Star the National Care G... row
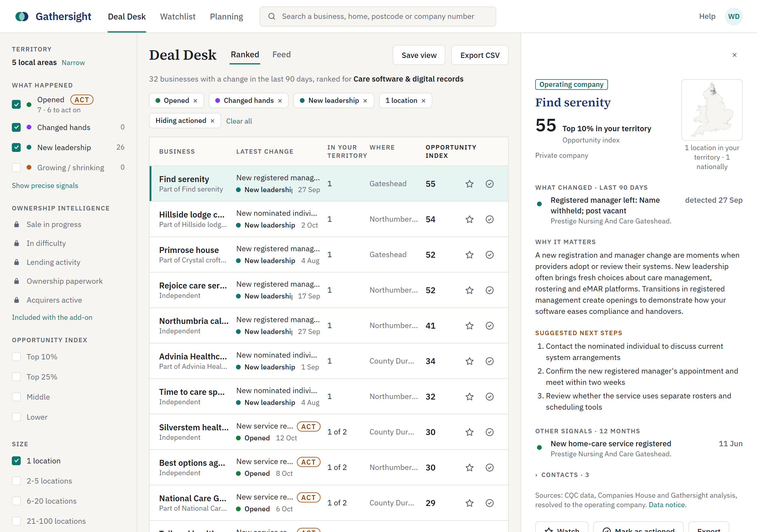This screenshot has width=757, height=532. (470, 503)
